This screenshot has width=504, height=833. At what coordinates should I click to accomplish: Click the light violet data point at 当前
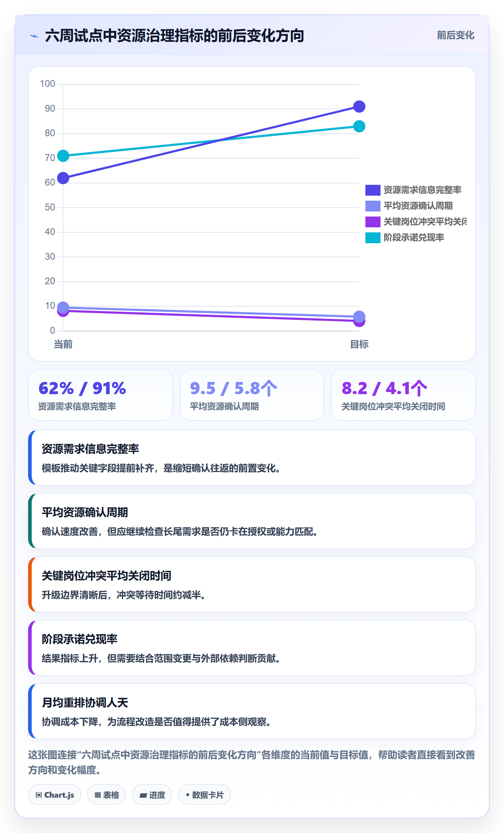[63, 307]
